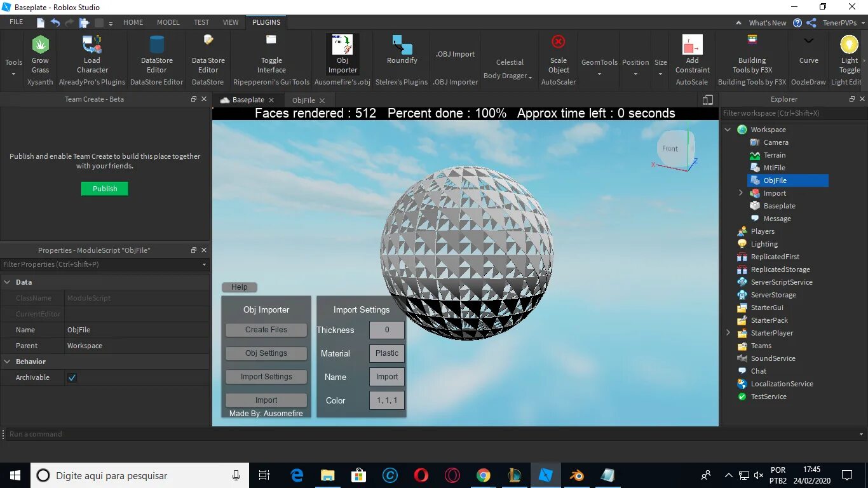The height and width of the screenshot is (488, 868).
Task: Collapse the Data properties section
Action: click(7, 282)
